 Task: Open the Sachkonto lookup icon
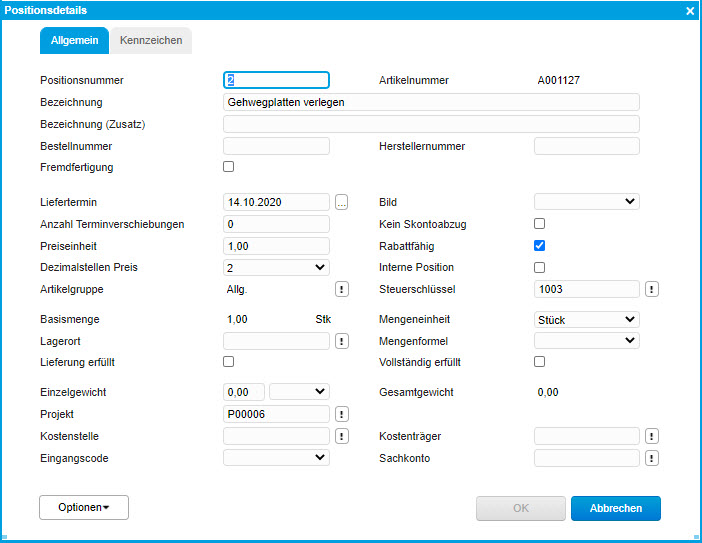click(652, 458)
